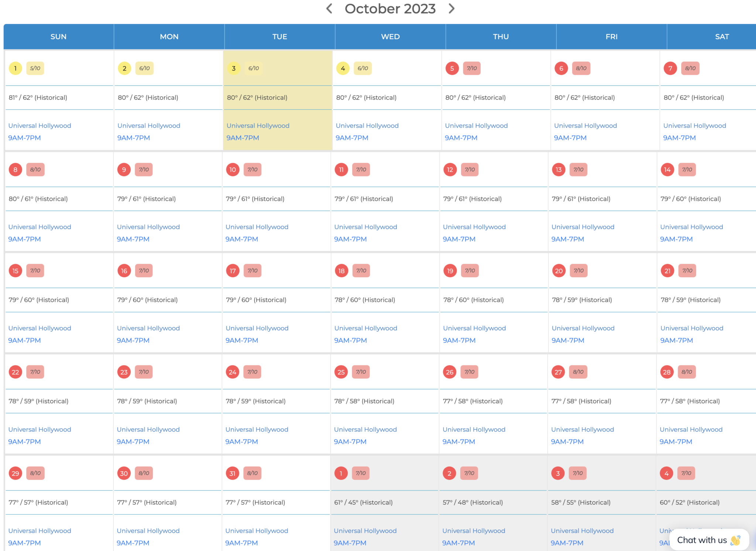
Task: Open Universal Hollywood link for October 1
Action: 39,125
